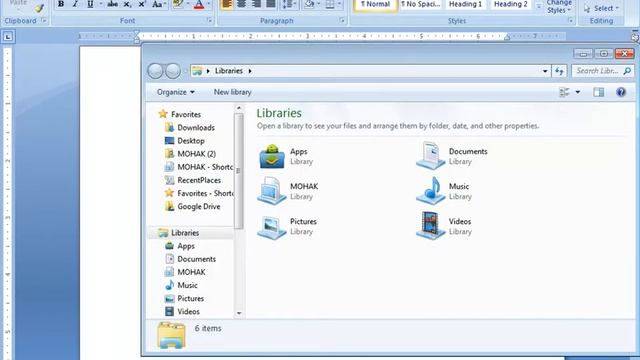Viewport: 640px width, 360px height.
Task: Click Forward button in Libraries window
Action: 173,71
